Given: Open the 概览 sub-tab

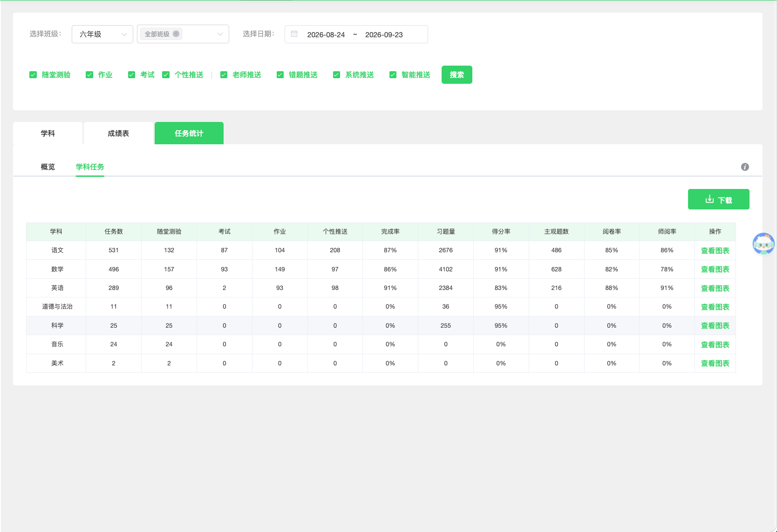Looking at the screenshot, I should coord(48,167).
